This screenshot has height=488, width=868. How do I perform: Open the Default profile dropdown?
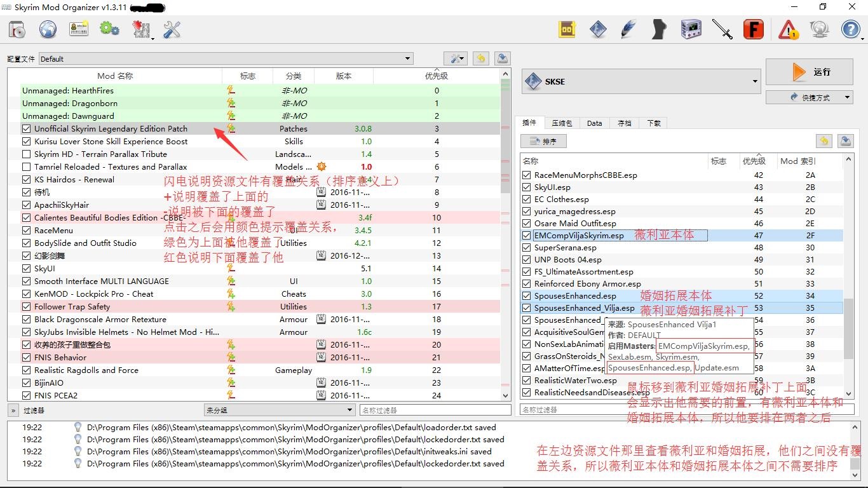coord(226,59)
